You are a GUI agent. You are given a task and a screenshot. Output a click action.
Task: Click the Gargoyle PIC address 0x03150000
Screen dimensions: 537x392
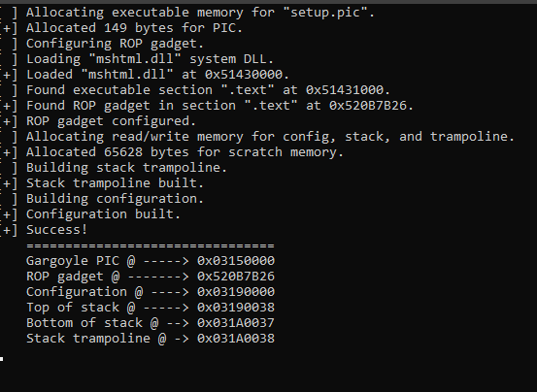236,261
